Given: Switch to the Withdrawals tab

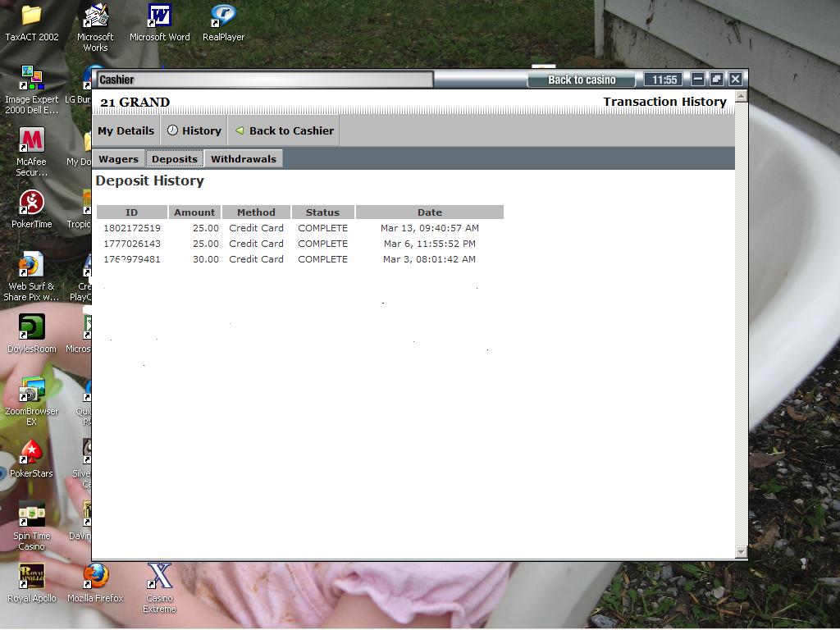Looking at the screenshot, I should [243, 158].
